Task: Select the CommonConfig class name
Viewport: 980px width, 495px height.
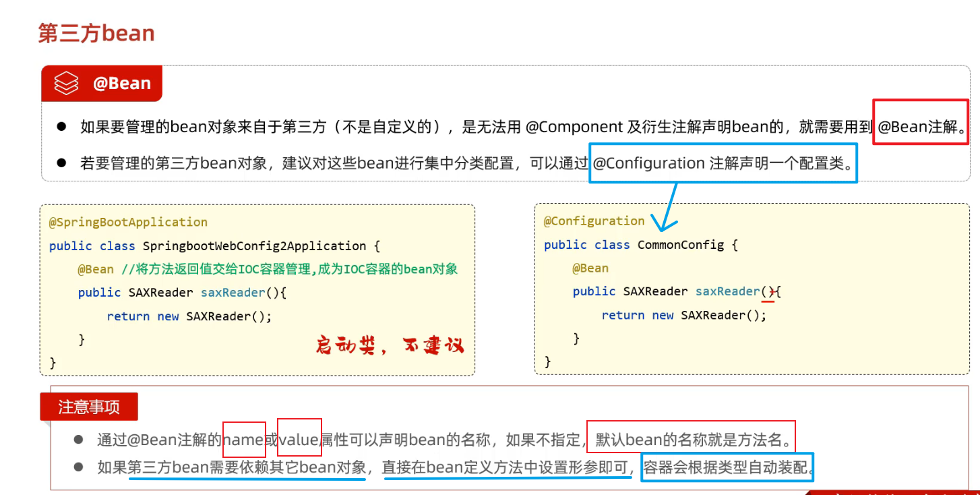Action: point(681,244)
